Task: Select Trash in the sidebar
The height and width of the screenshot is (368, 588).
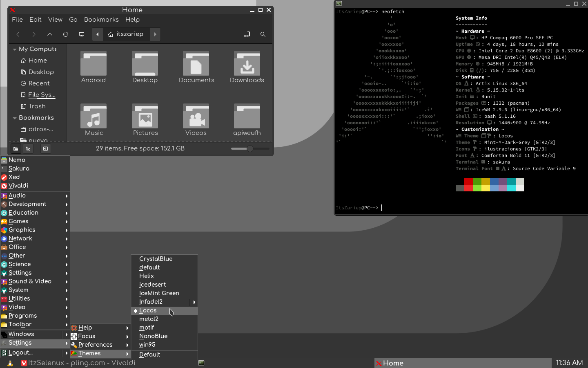Action: point(37,106)
